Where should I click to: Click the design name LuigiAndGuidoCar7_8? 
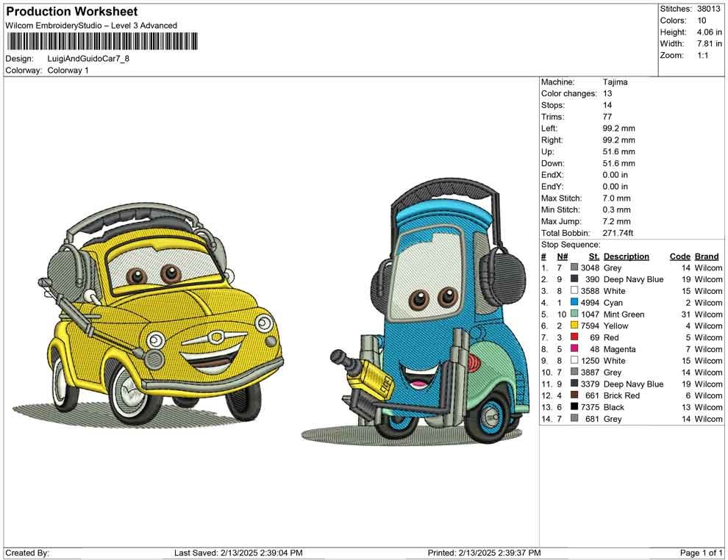[88, 59]
